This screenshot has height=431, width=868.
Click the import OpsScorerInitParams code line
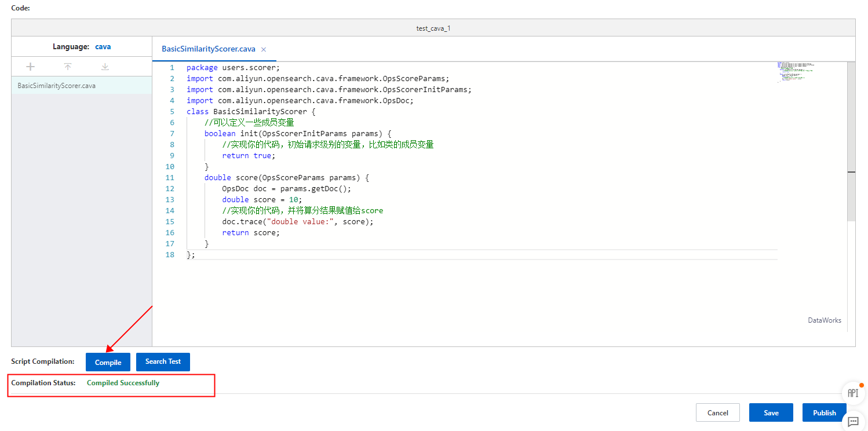[329, 90]
